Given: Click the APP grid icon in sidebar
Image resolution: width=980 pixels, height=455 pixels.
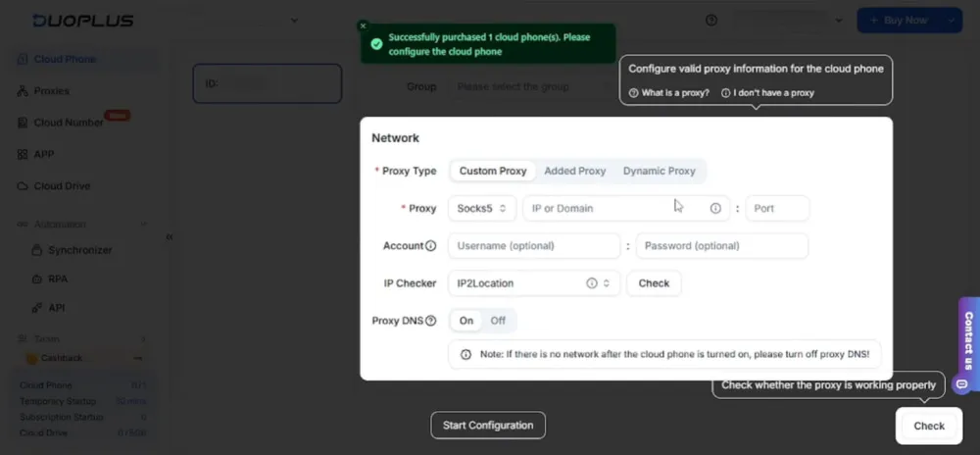Looking at the screenshot, I should coord(23,154).
